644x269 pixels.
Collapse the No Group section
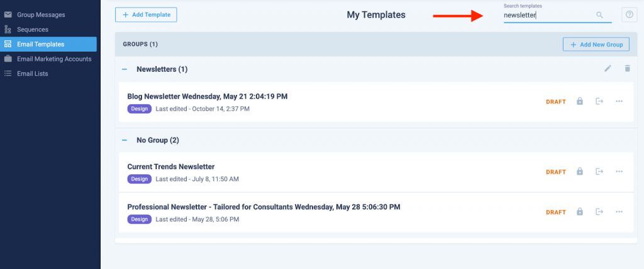(x=125, y=140)
